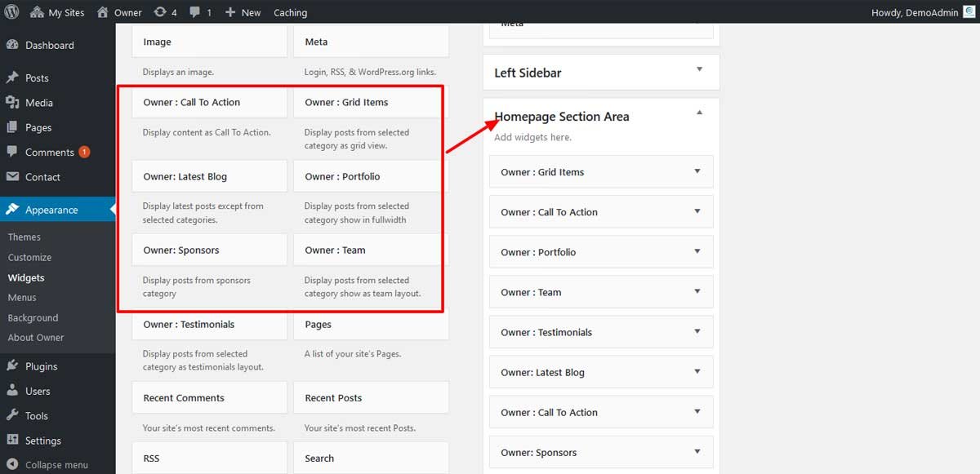
Task: Open the Themes submenu item
Action: (24, 237)
